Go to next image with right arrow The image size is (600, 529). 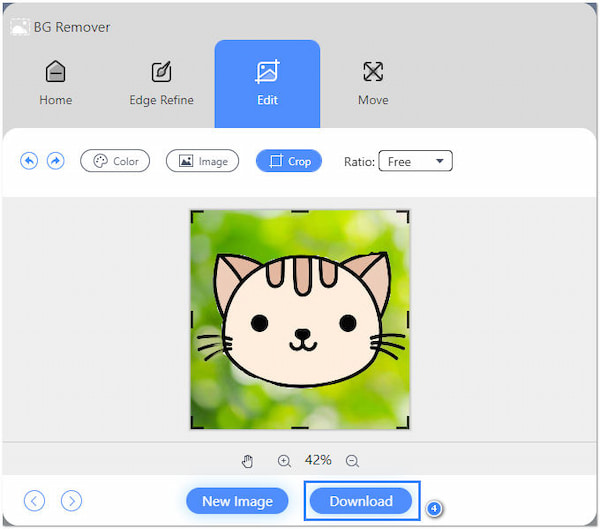coord(71,501)
